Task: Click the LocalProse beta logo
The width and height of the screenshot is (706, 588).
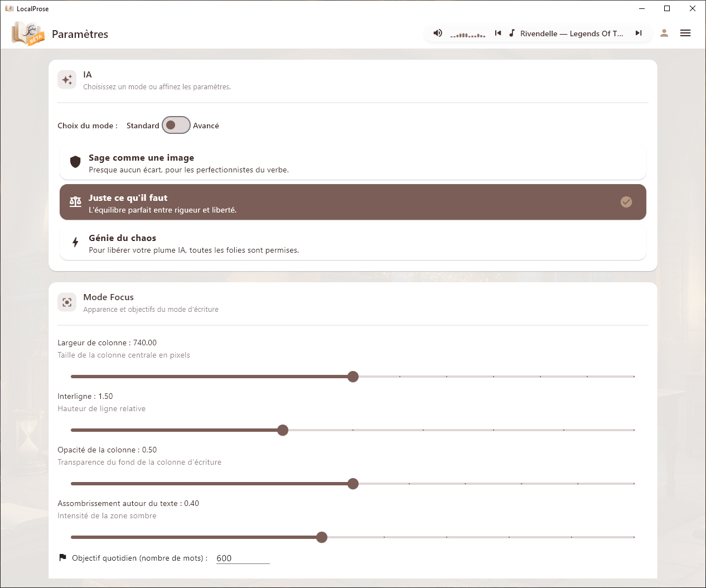Action: pos(28,34)
